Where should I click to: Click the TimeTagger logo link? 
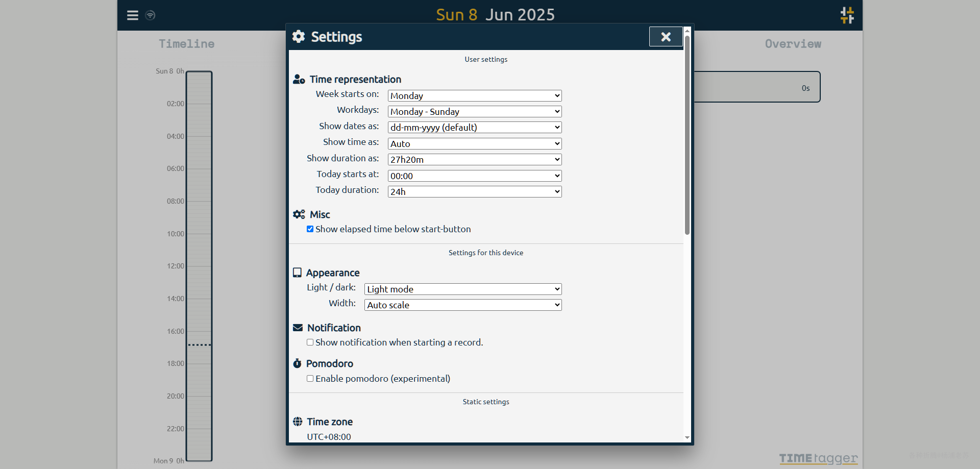[x=818, y=458]
